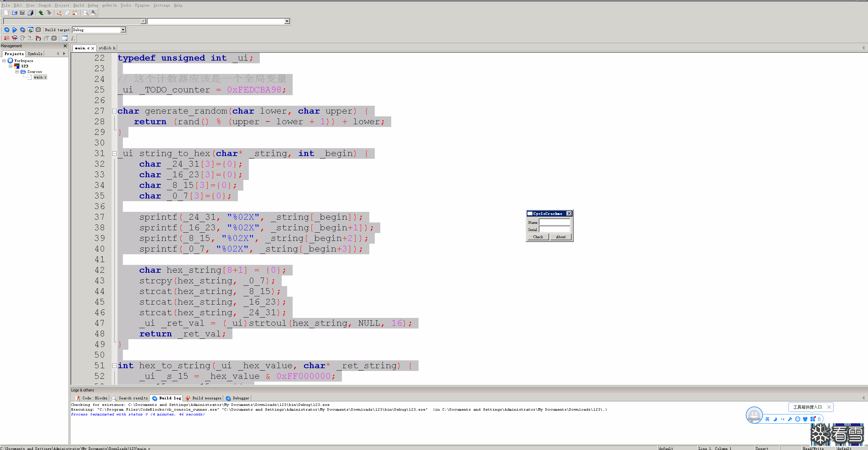Click the Build and run icon
868x450 pixels.
23,30
